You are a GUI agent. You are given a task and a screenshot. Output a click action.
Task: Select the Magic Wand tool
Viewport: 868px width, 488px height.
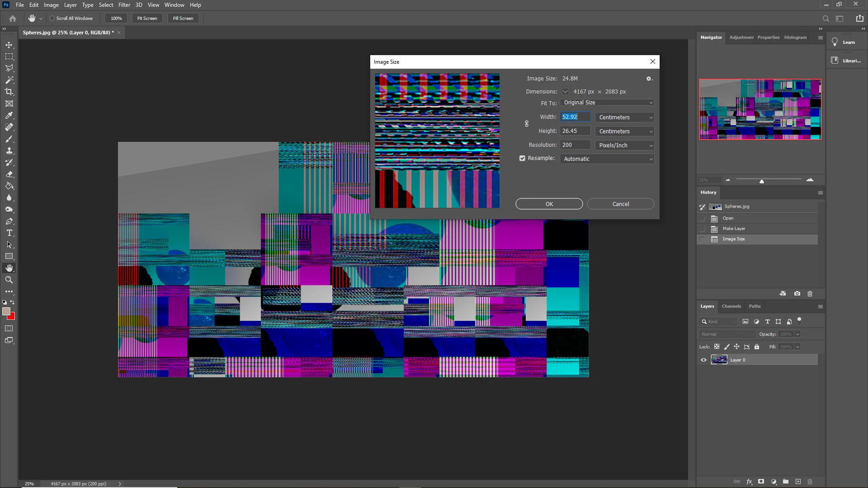click(x=9, y=80)
